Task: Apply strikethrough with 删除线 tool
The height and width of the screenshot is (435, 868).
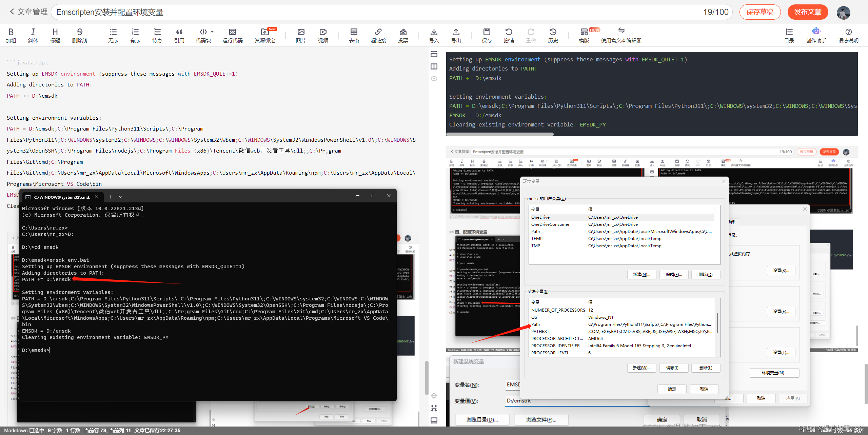Action: [x=79, y=35]
